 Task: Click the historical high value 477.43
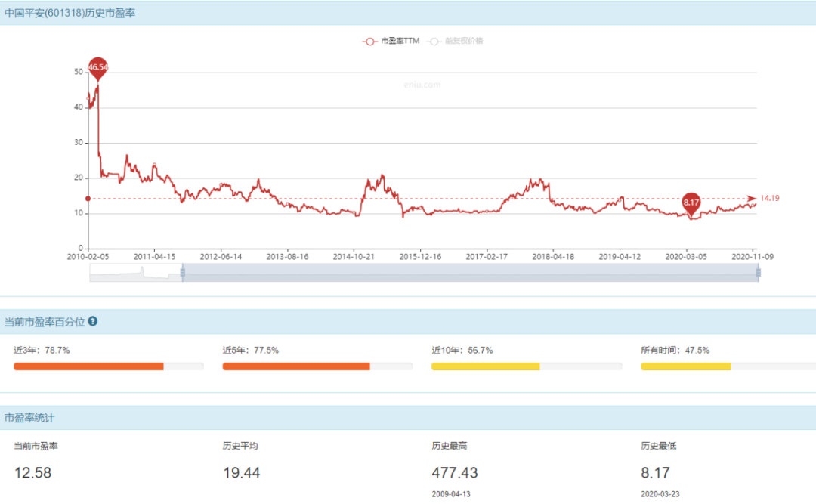(455, 473)
